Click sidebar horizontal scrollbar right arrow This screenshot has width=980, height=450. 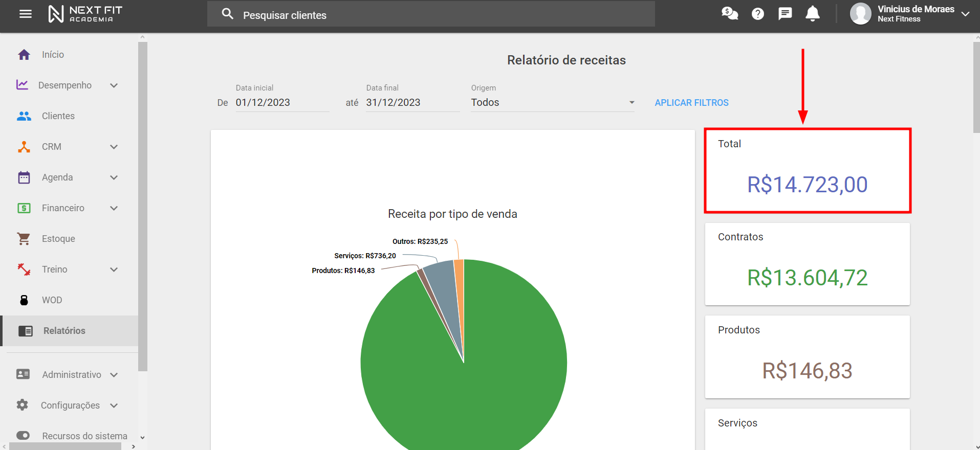(133, 446)
